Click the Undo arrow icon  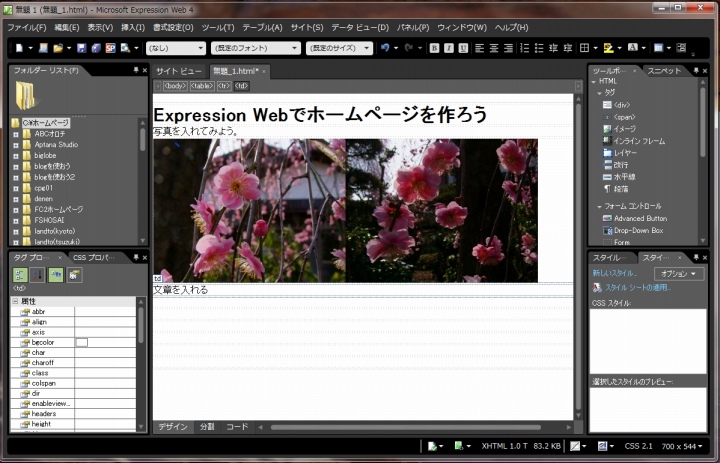click(385, 48)
